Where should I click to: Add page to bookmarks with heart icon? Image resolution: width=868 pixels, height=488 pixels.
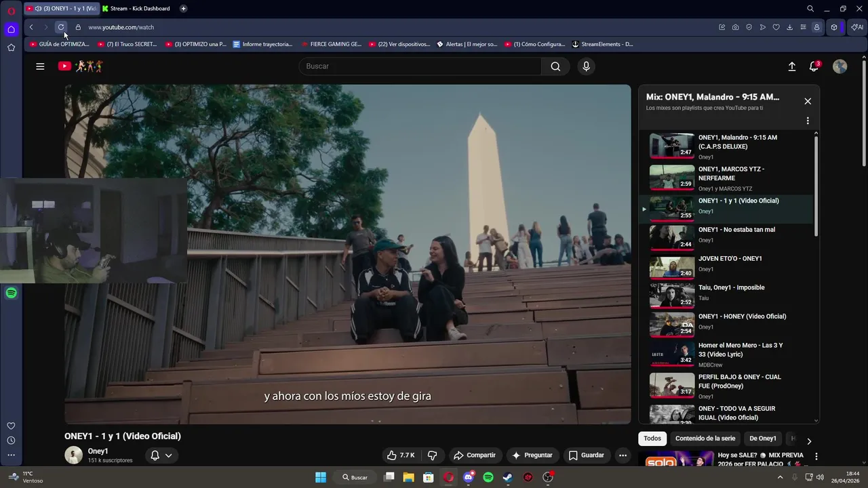click(x=776, y=27)
